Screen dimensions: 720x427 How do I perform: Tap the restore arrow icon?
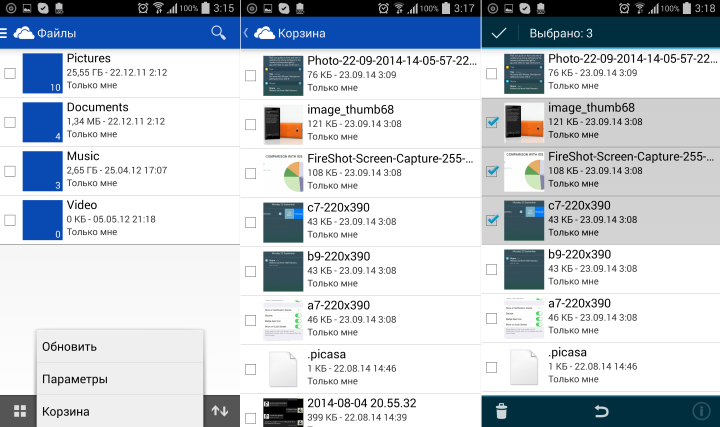click(601, 411)
